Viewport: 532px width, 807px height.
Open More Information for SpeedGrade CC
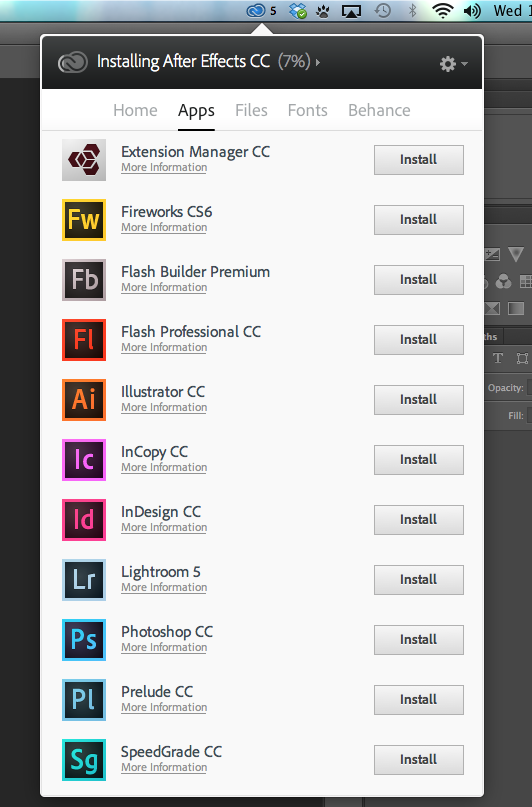[164, 767]
